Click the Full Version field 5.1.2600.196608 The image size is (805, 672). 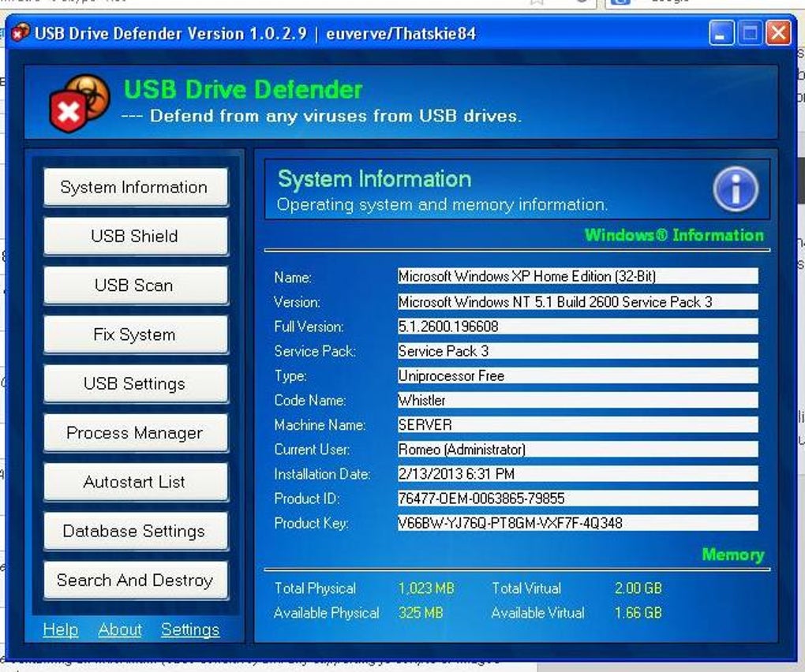click(578, 327)
